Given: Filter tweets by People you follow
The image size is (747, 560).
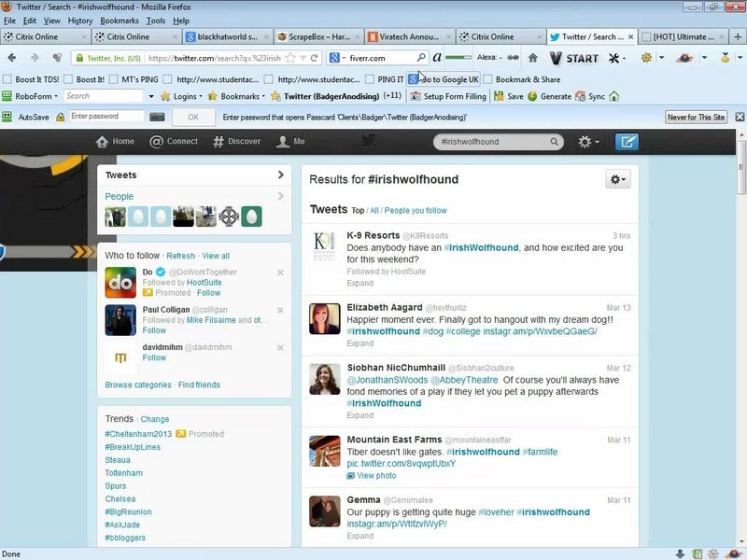Looking at the screenshot, I should [x=416, y=211].
